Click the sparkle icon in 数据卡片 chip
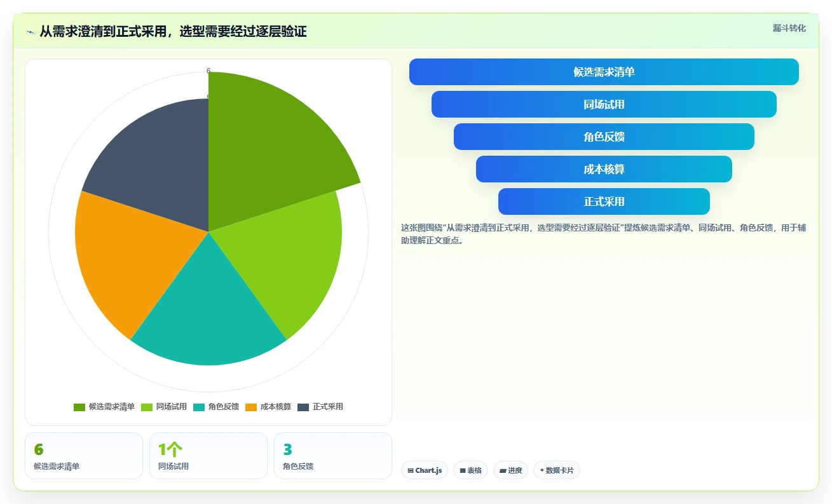832x504 pixels. pos(542,470)
